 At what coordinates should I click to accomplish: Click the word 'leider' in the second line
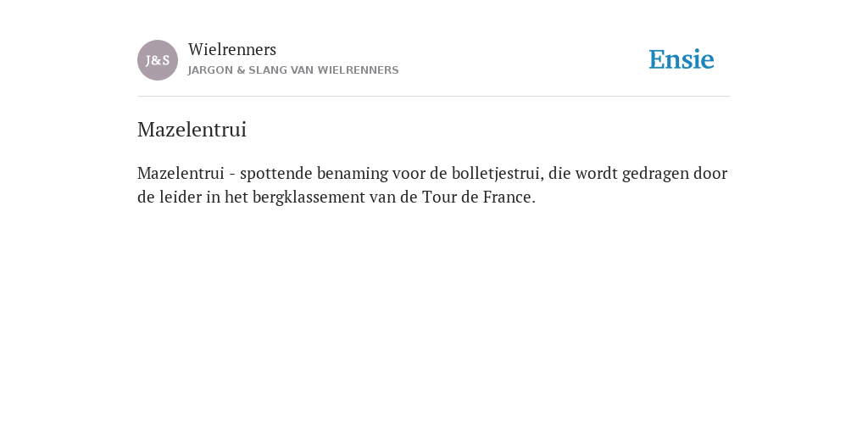(x=181, y=197)
